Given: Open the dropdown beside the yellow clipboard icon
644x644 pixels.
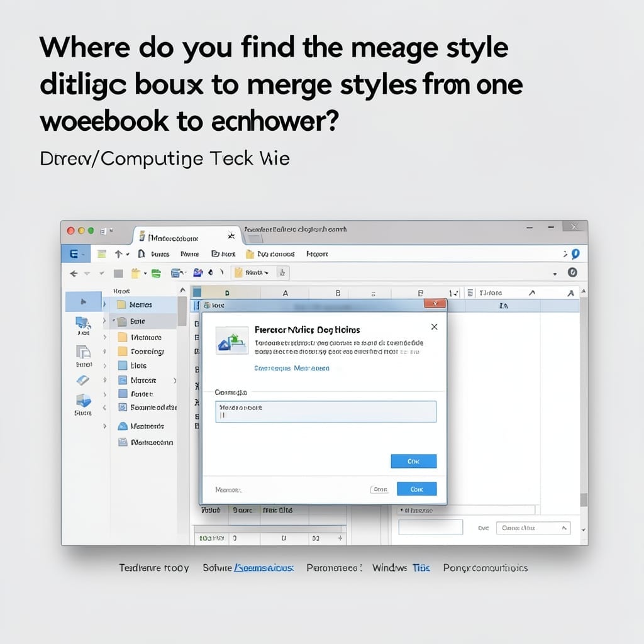Looking at the screenshot, I should (x=145, y=274).
